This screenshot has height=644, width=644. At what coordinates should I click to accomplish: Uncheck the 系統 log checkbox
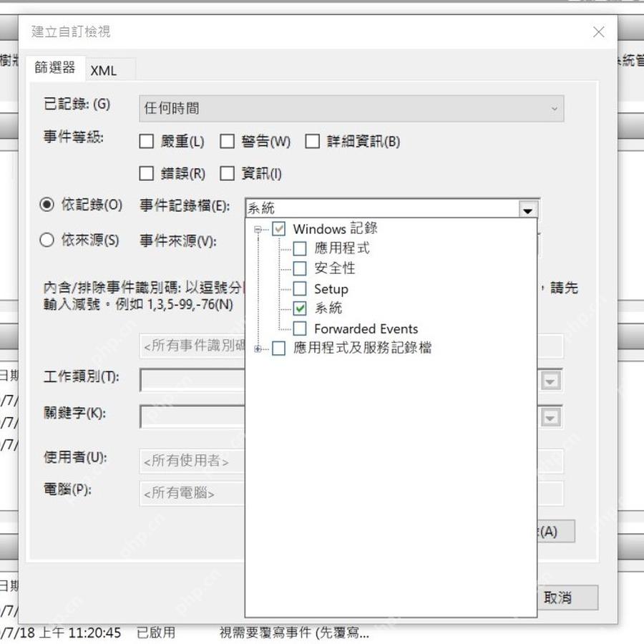tap(300, 308)
